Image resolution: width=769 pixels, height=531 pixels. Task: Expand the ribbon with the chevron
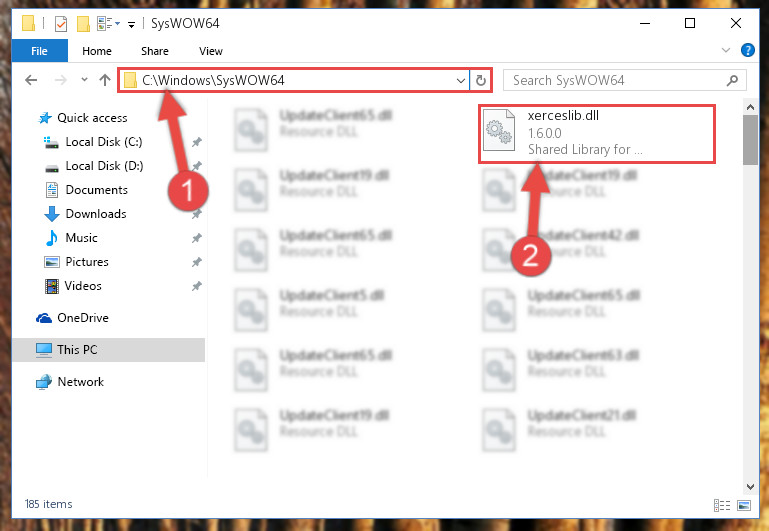726,50
